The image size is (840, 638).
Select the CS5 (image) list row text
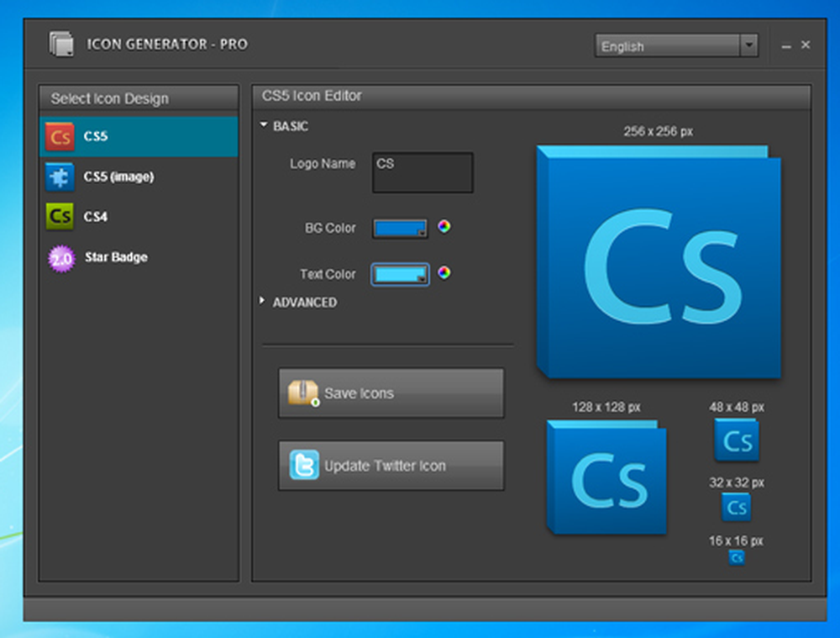(119, 177)
